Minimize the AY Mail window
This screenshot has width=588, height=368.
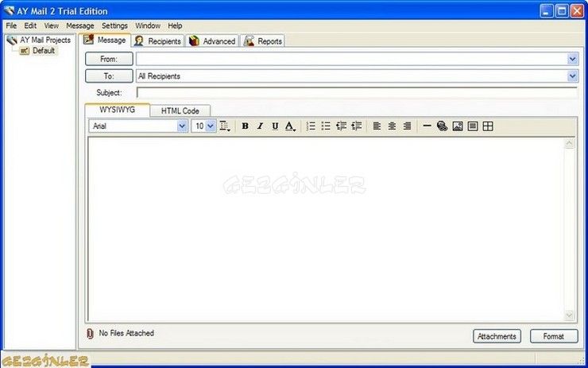(x=547, y=11)
